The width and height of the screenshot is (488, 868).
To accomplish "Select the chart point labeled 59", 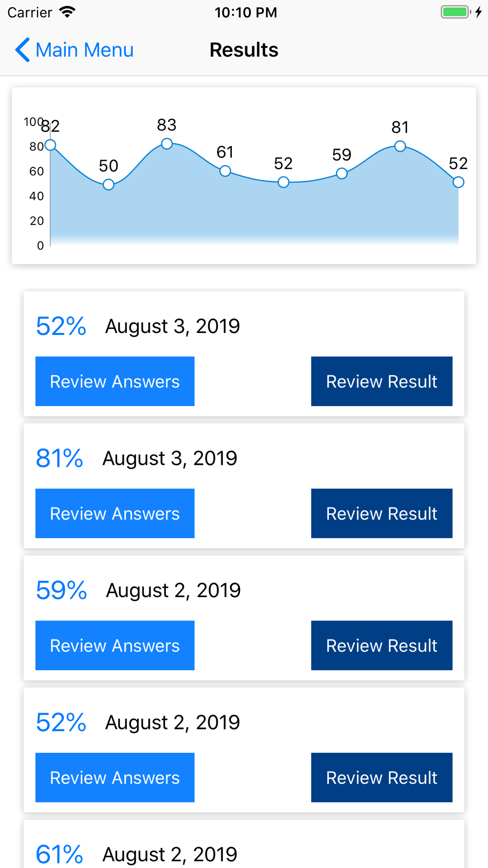I will 342,173.
